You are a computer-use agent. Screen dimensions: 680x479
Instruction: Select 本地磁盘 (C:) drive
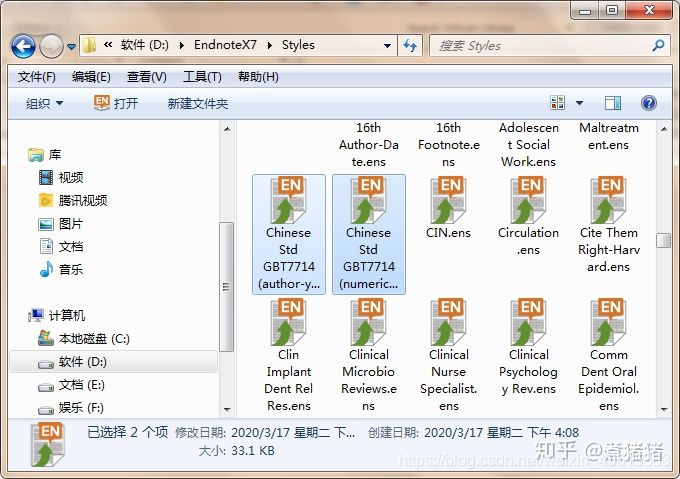(84, 339)
